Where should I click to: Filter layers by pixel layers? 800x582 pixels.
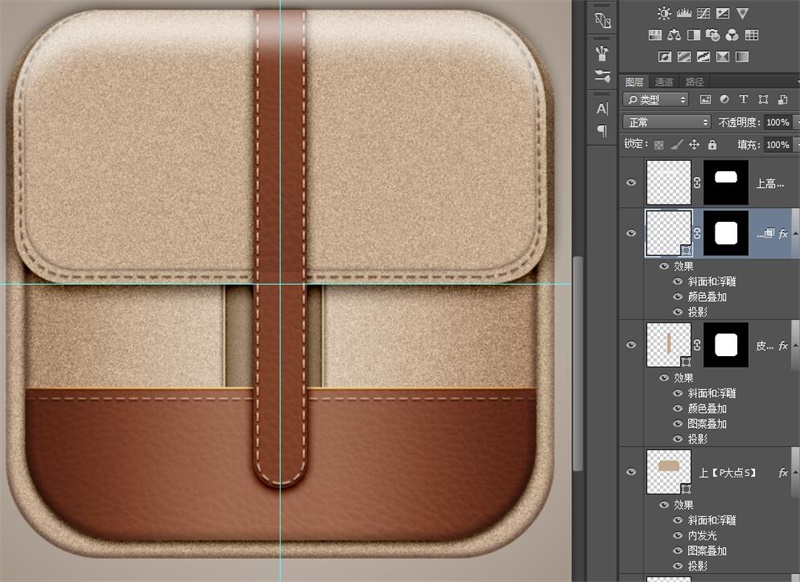pos(705,99)
